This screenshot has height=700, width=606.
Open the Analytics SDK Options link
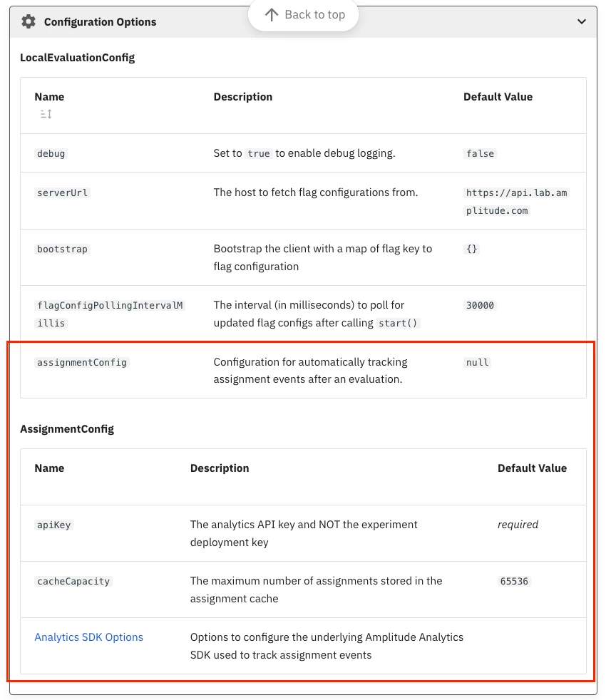[x=89, y=637]
